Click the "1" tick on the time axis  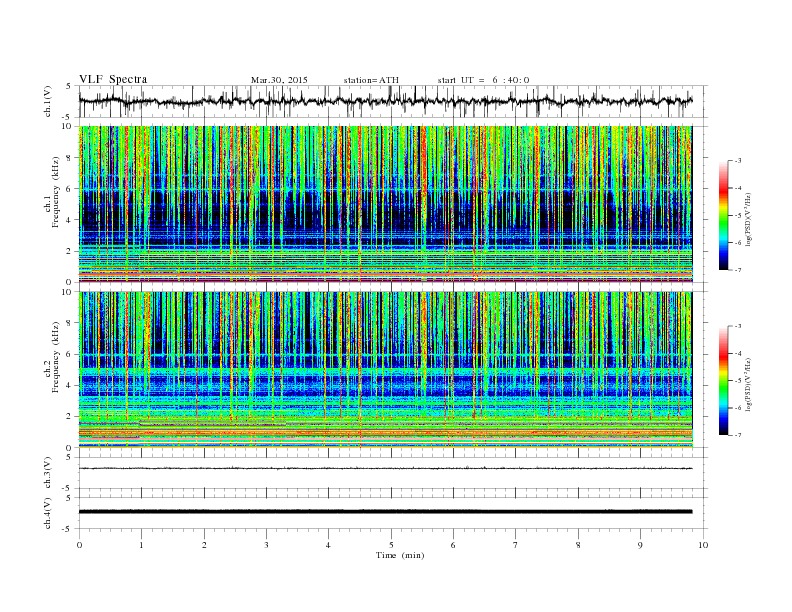click(x=141, y=545)
